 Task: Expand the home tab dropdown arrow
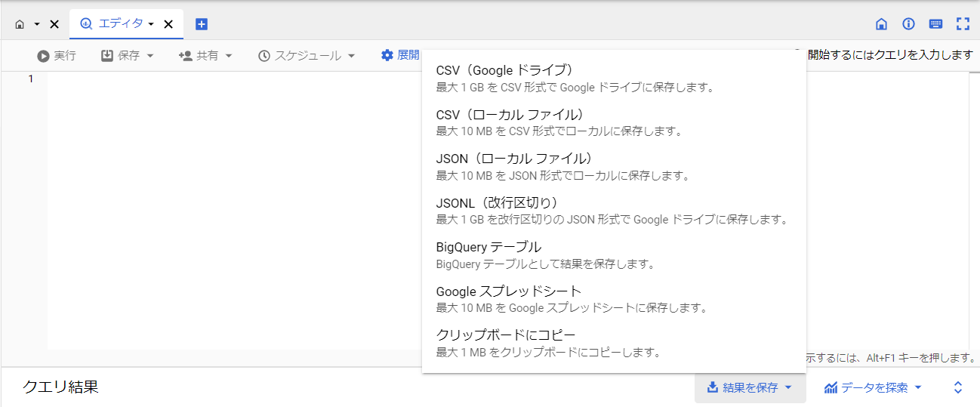pyautogui.click(x=37, y=24)
